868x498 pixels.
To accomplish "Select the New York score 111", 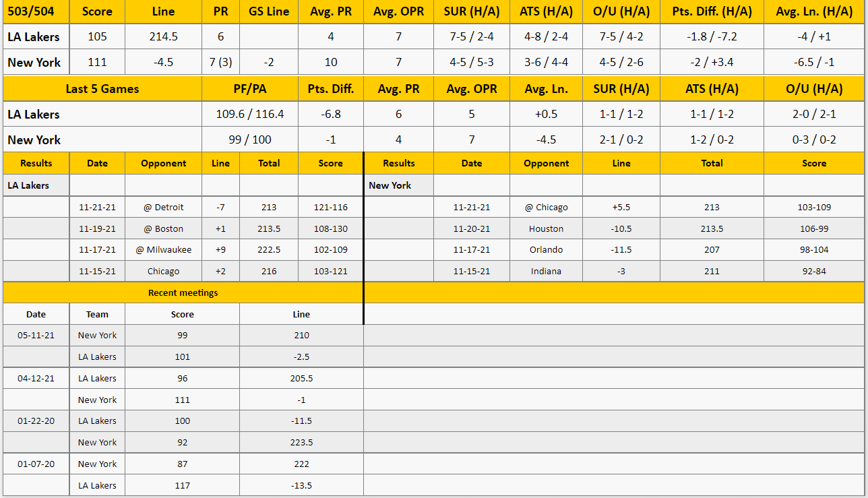I will point(97,62).
